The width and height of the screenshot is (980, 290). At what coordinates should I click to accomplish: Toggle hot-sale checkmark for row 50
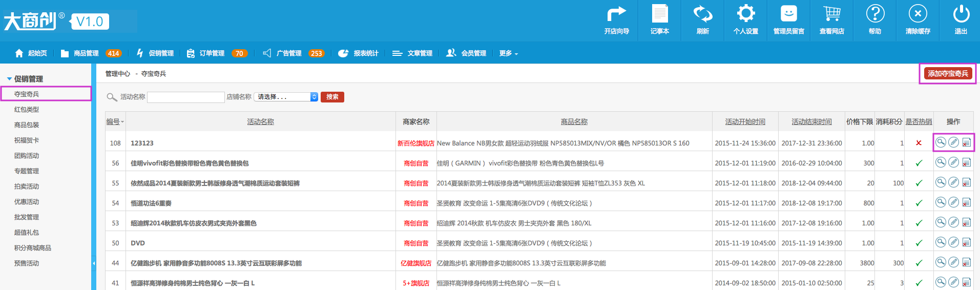[x=919, y=243]
